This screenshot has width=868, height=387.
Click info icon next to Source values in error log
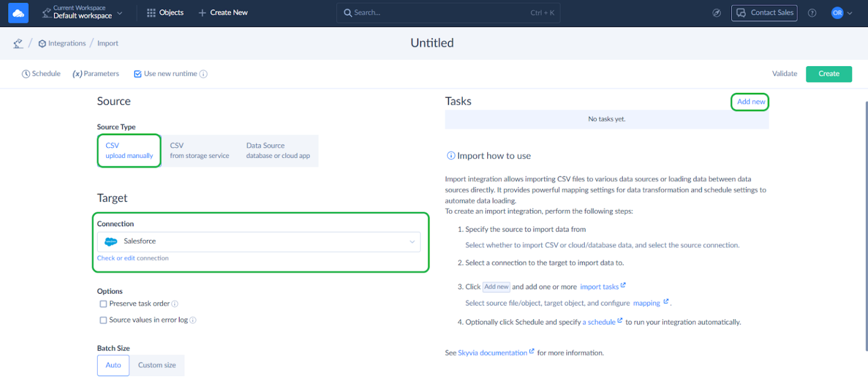193,320
